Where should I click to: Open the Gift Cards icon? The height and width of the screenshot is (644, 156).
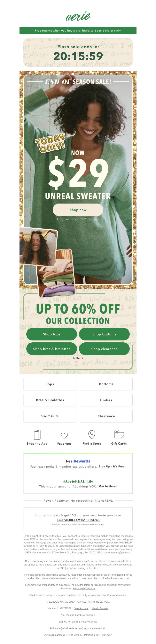point(119,434)
